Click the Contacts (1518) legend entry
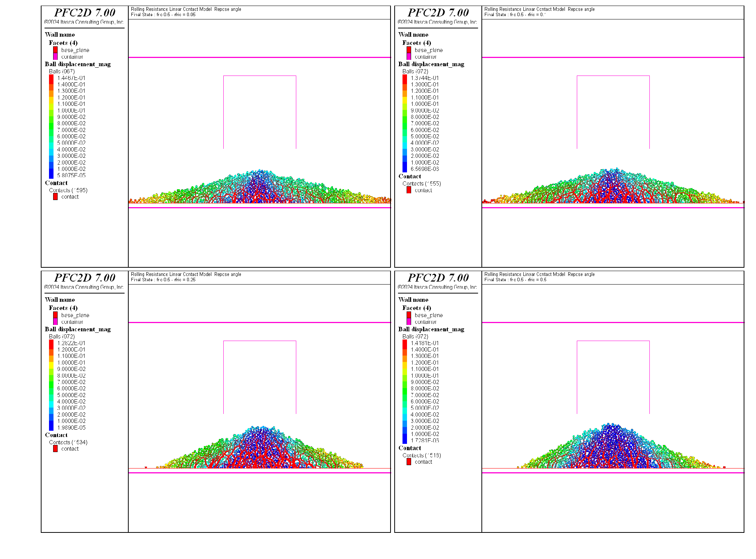 tap(422, 455)
